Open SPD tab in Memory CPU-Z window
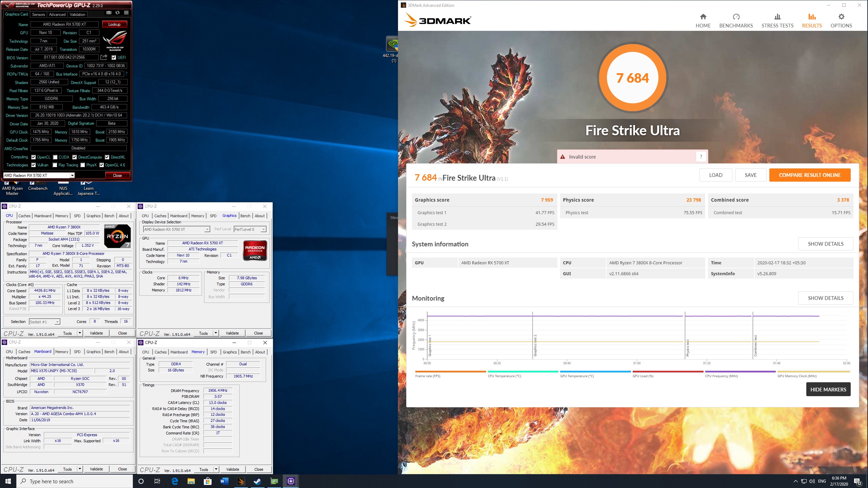Image resolution: width=868 pixels, height=488 pixels. 213,352
